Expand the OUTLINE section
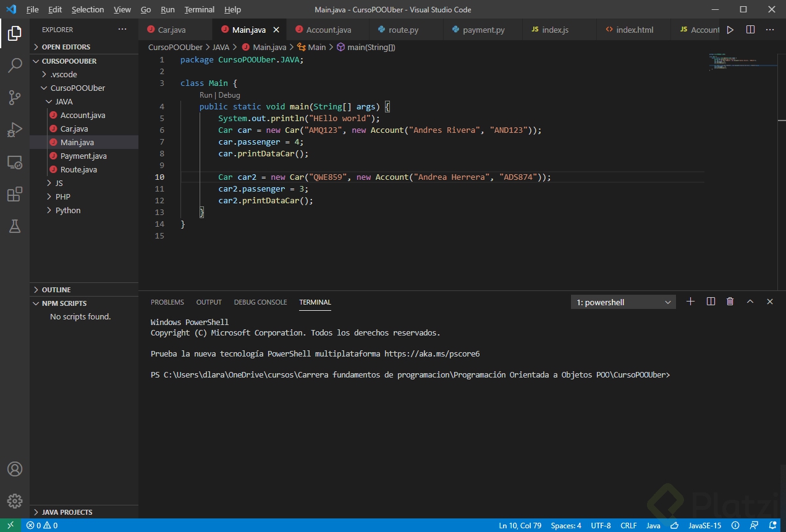786x532 pixels. point(84,290)
